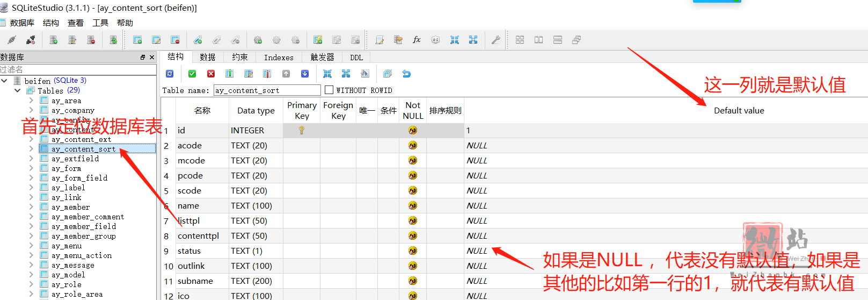Click the Add database toolbar icon
Viewport: 868px width, 300px height.
tap(53, 40)
